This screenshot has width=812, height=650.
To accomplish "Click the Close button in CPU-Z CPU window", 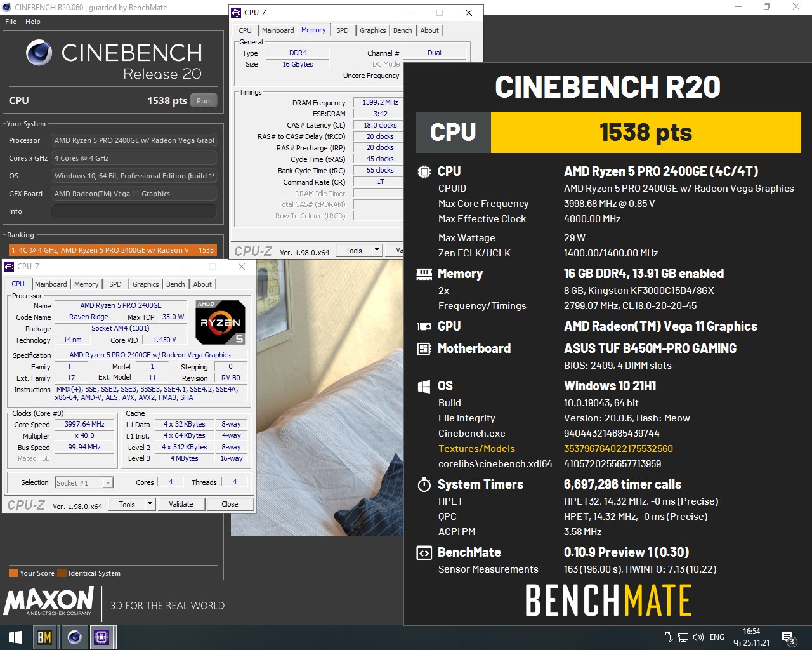I will pos(230,505).
